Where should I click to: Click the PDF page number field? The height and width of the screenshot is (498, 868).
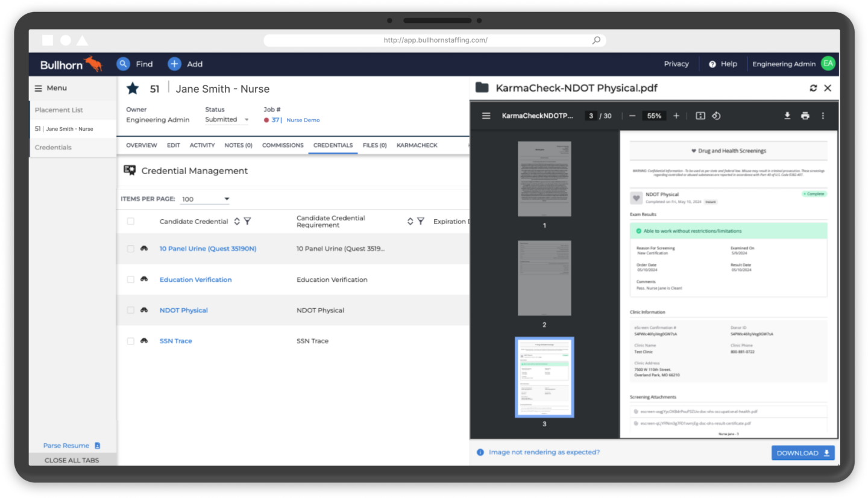click(591, 116)
